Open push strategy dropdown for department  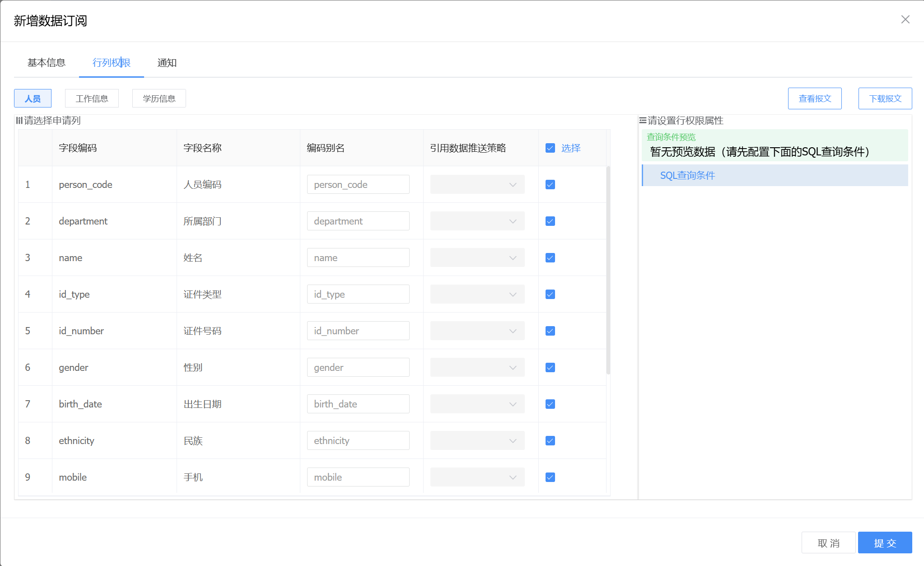pyautogui.click(x=477, y=221)
